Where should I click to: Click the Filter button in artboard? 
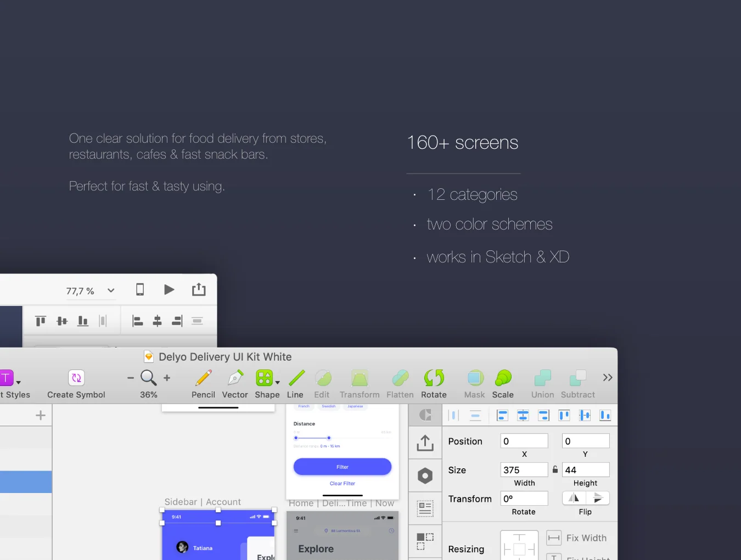(343, 467)
